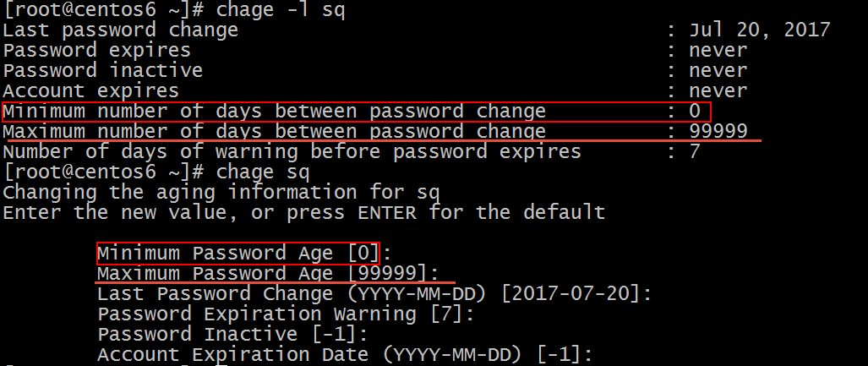Click the 'never' value for Password inactive
Viewport: 868px width, 366px height.
pos(718,71)
